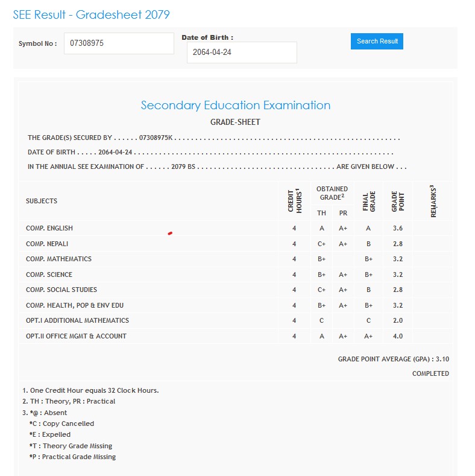Click the FINAL GRADE column header
The image size is (475, 476).
pyautogui.click(x=369, y=201)
